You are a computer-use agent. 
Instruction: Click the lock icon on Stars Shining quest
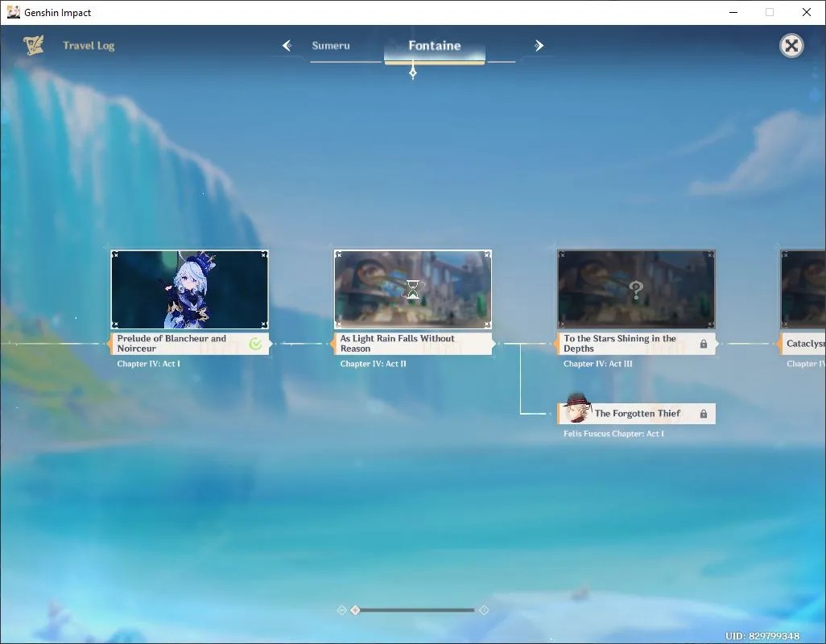pos(704,344)
